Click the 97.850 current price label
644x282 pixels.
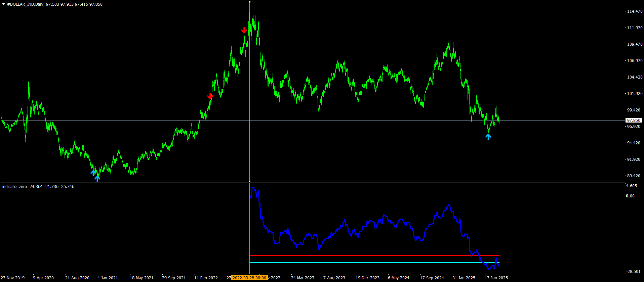634,120
